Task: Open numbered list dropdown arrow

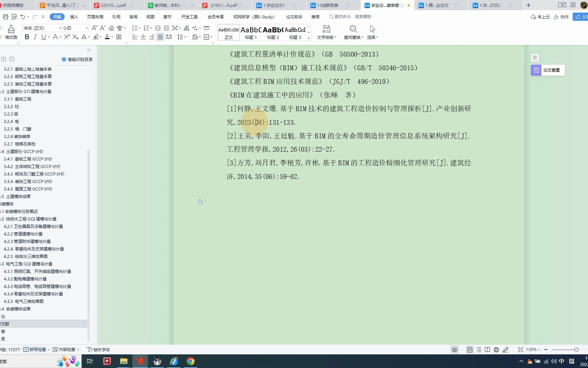Action: coord(151,28)
